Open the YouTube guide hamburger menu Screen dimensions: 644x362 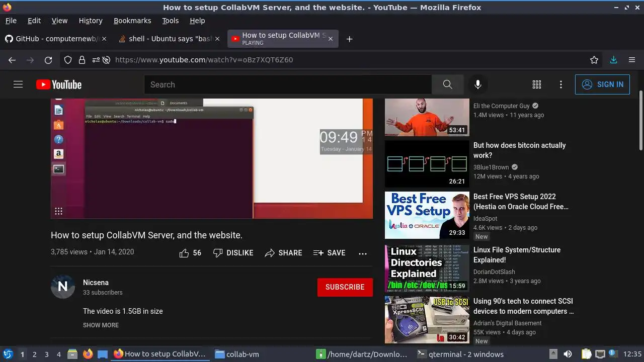coord(18,84)
